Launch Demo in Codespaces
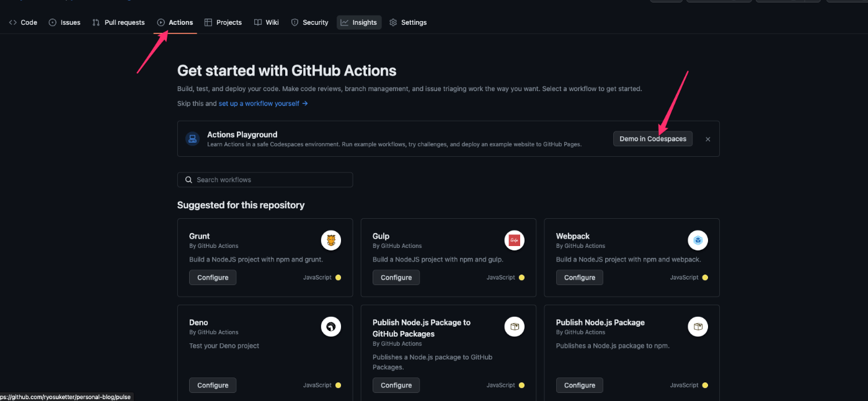Image resolution: width=868 pixels, height=401 pixels. pos(653,139)
